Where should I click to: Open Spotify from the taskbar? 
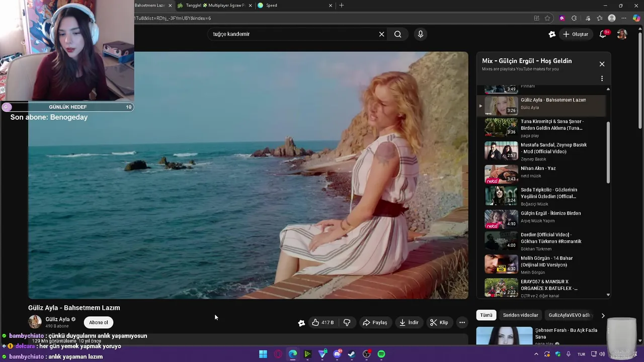[x=381, y=354]
